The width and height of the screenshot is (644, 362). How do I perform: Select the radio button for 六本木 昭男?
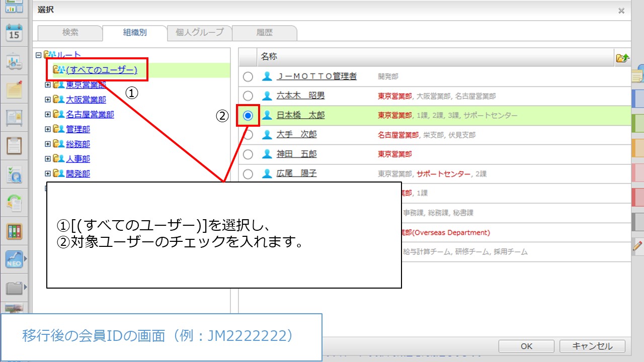click(248, 96)
